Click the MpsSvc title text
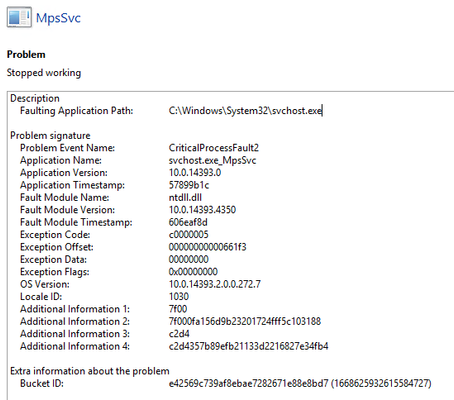The image size is (454, 400). (x=58, y=18)
